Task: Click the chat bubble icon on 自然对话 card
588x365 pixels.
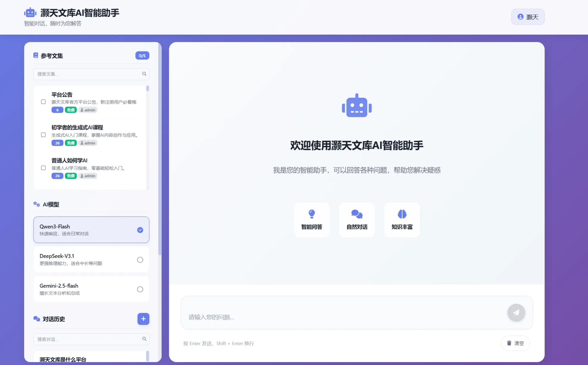Action: 357,213
